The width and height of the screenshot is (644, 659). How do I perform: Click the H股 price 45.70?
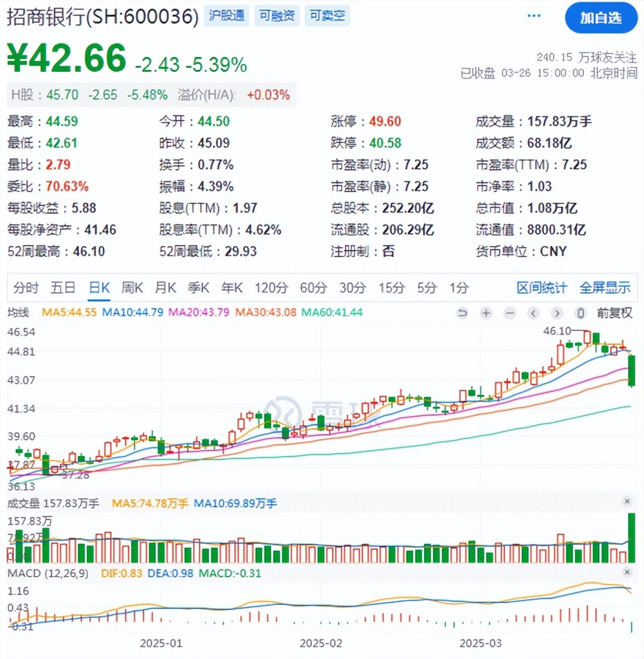63,95
